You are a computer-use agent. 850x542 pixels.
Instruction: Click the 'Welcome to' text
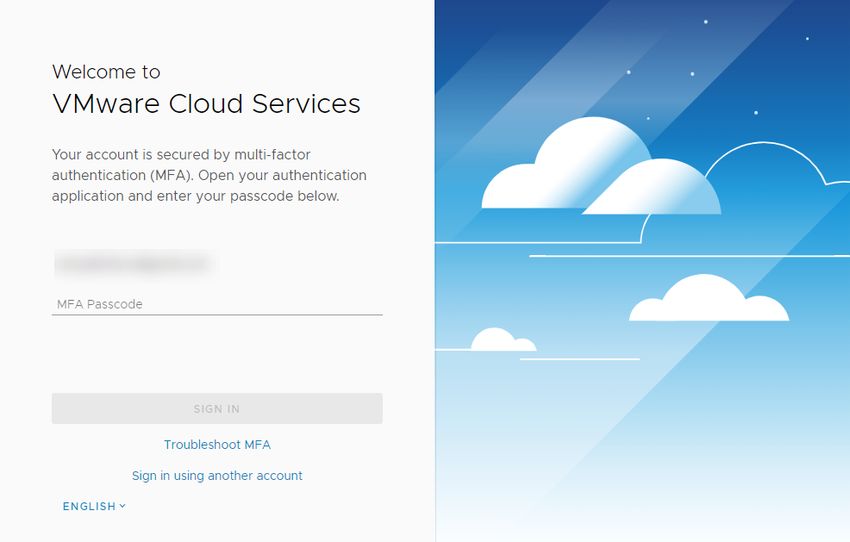click(x=106, y=72)
